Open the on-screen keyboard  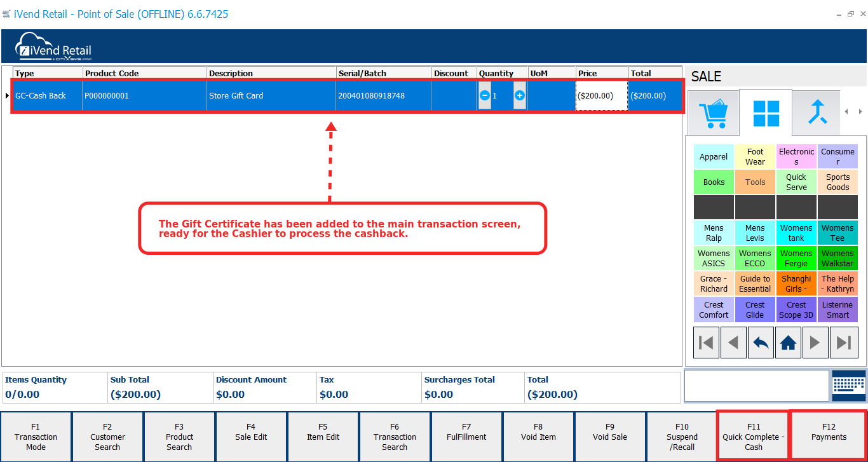[x=848, y=386]
